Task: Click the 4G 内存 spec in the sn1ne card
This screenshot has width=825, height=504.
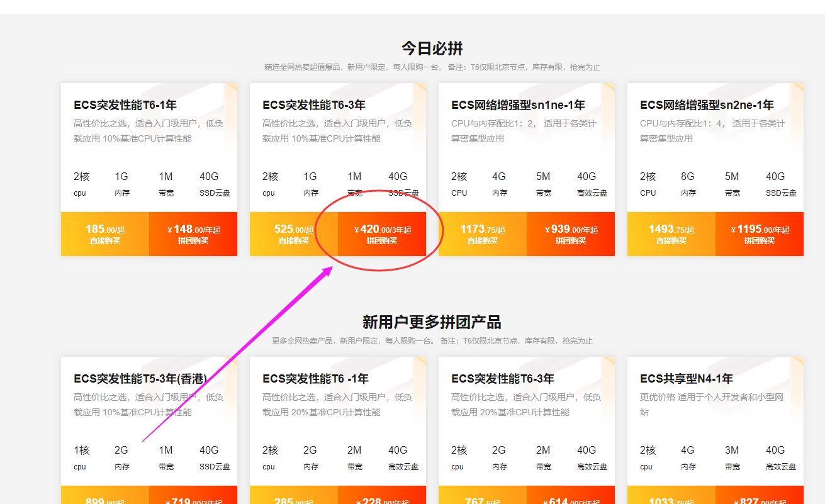Action: (x=500, y=184)
